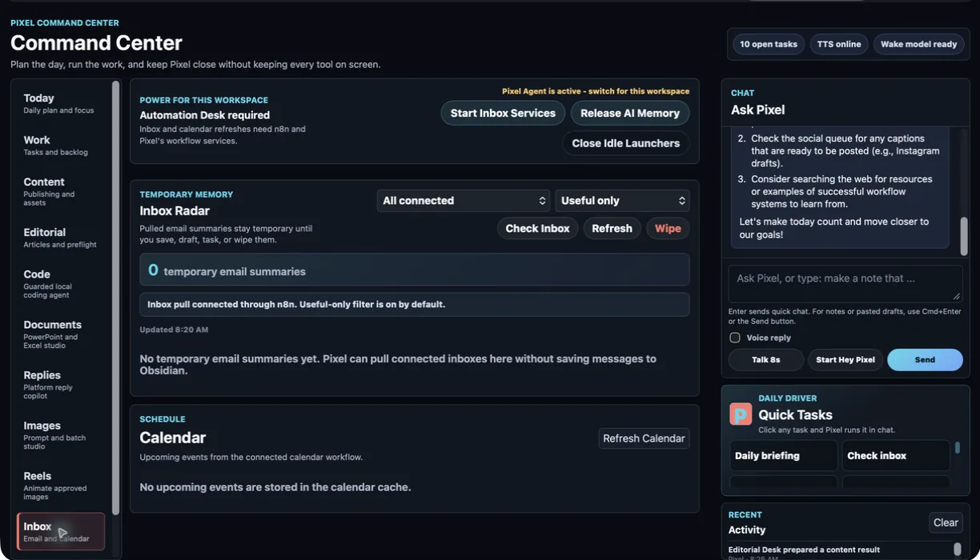Viewport: 980px width, 560px height.
Task: Click 'No upcoming events are stored' message
Action: pos(275,487)
